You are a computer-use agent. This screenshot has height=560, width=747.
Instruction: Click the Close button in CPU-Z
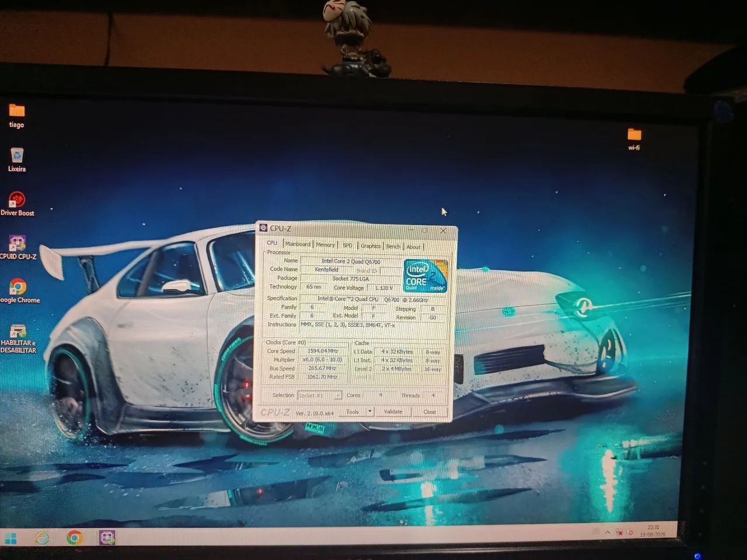pos(430,412)
